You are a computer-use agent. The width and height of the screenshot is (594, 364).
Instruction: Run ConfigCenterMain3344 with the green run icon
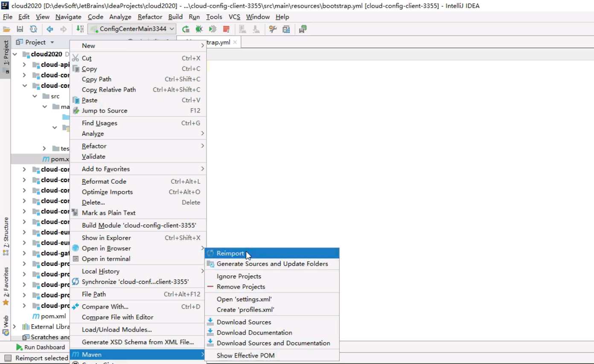186,29
